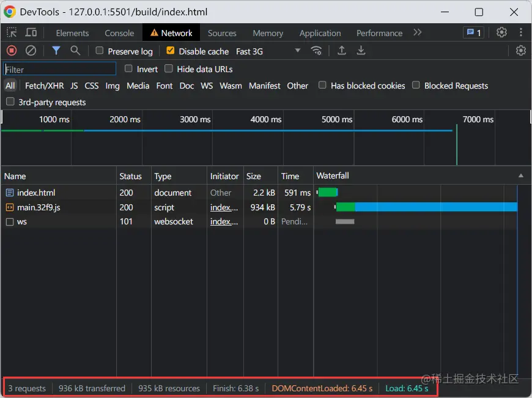
Task: Uncheck the Disable cache checkbox
Action: (171, 51)
